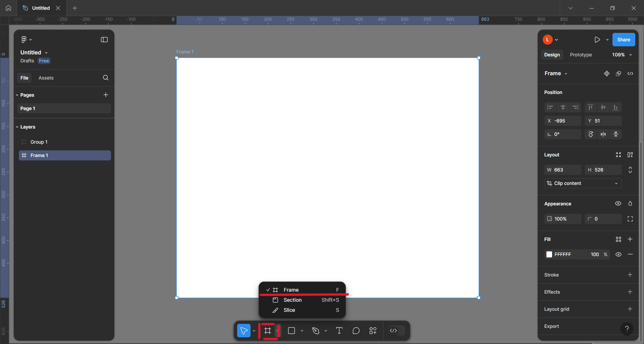Screen dimensions: 644x344
Task: Click the white fill color swatch
Action: coord(549,254)
